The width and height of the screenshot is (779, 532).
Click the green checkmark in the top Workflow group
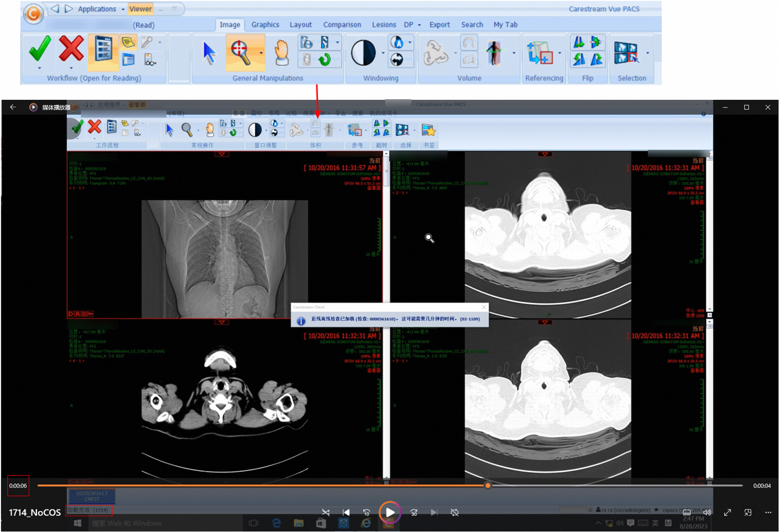tap(40, 49)
